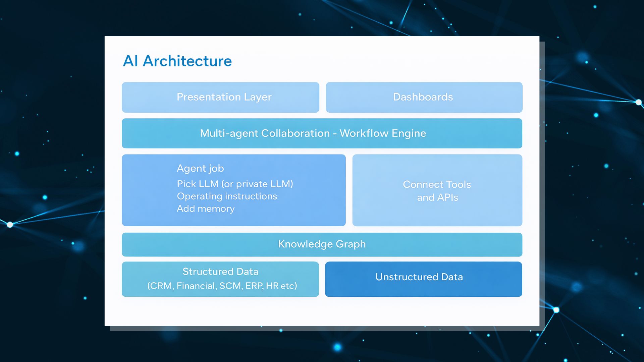Click the word Workflow in engine bar
The height and width of the screenshot is (362, 644).
364,133
